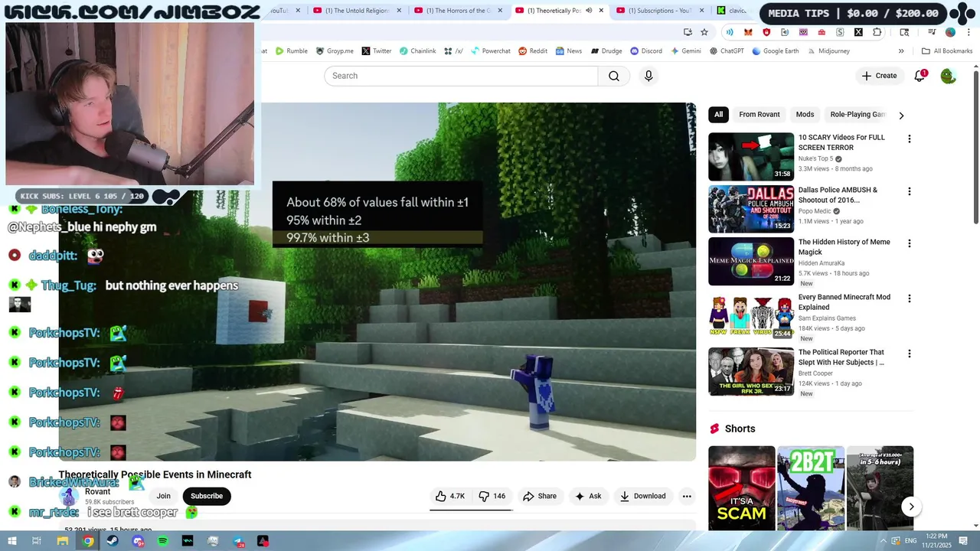Open the MetaMask fox extension

748,32
